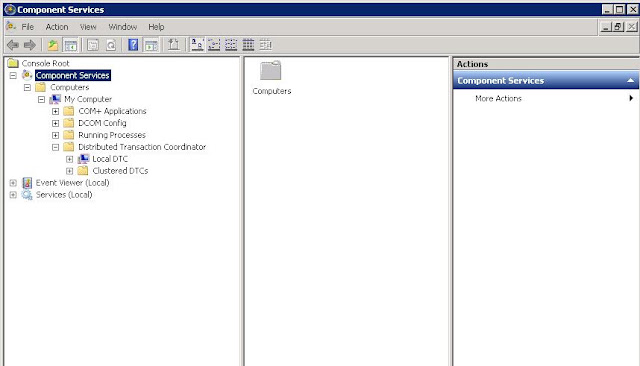Collapse the Component Services actions section arrow

point(630,80)
